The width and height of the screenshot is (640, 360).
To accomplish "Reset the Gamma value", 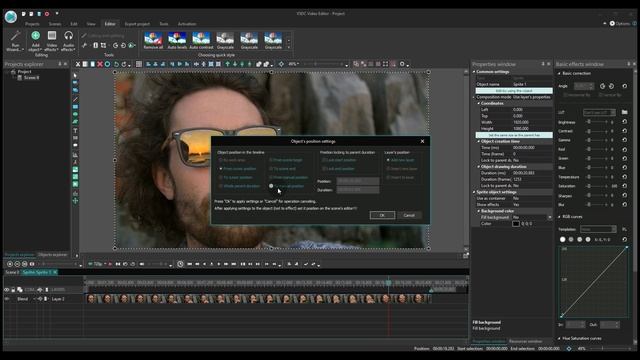I will coord(624,140).
